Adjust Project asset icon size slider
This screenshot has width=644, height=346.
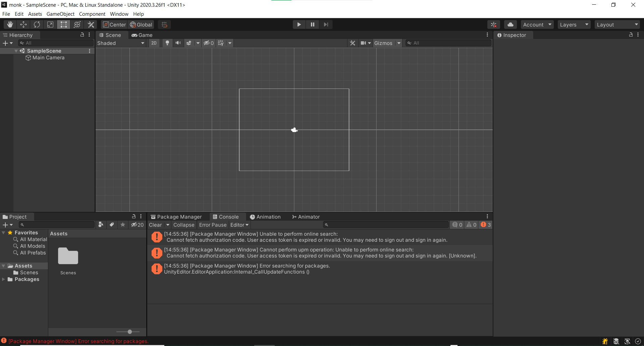pos(129,332)
